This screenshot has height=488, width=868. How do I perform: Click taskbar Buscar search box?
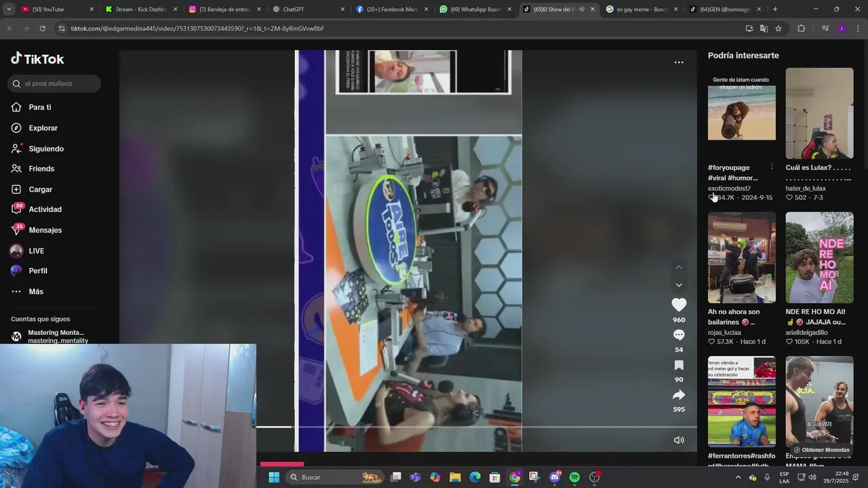coord(334,477)
